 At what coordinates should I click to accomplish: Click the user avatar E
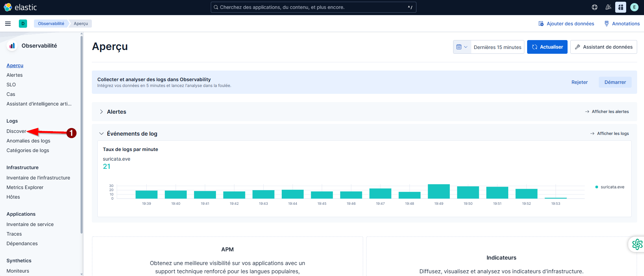point(634,7)
